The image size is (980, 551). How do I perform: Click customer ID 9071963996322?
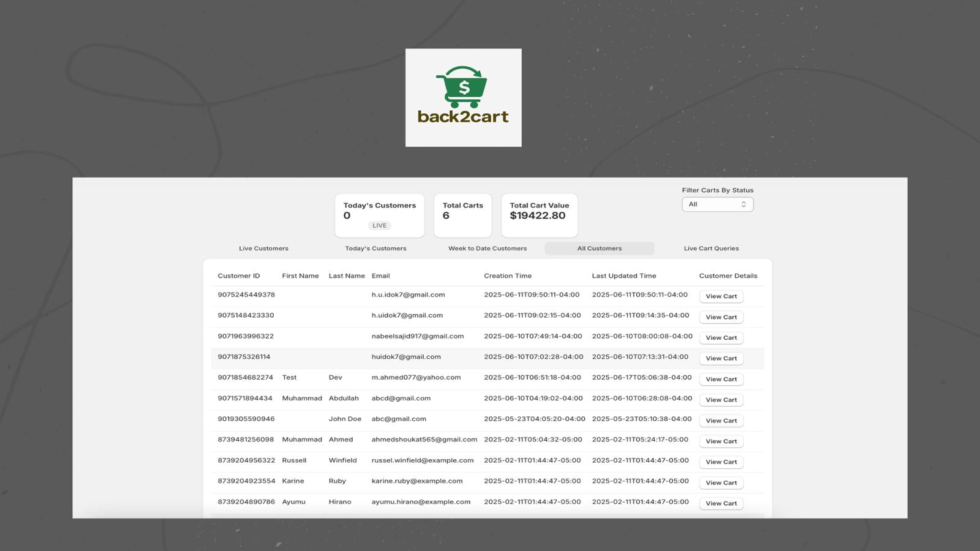click(246, 337)
